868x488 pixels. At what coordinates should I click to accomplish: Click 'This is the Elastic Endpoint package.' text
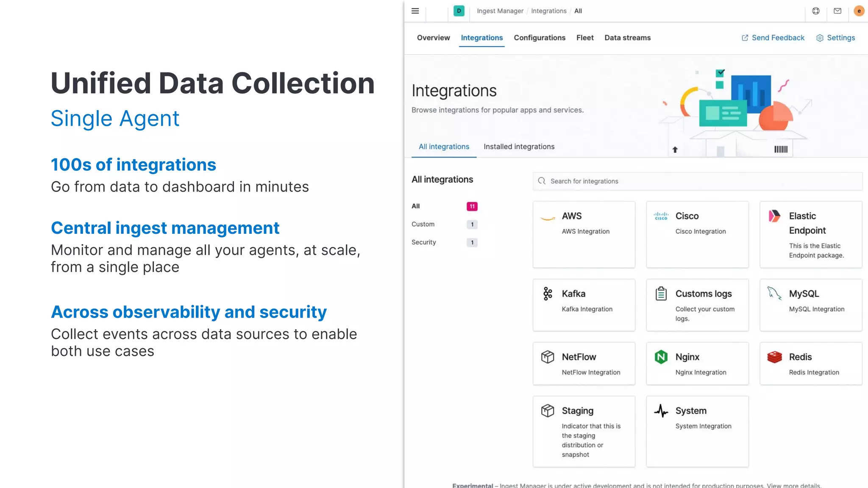816,250
